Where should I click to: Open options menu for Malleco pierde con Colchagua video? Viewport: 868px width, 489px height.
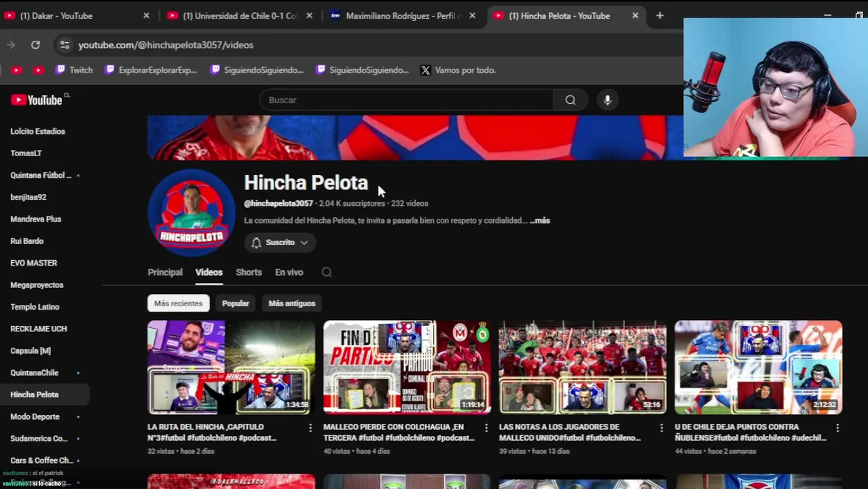coord(486,428)
